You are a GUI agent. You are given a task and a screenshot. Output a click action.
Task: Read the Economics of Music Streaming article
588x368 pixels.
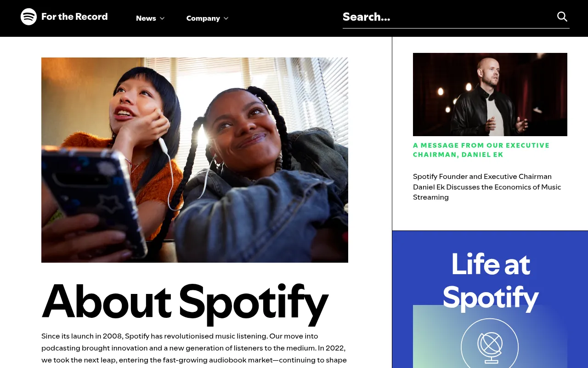(487, 187)
